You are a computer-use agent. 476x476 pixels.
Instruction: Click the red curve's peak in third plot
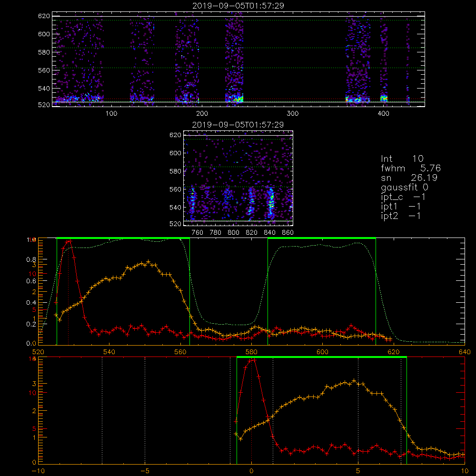click(x=70, y=241)
